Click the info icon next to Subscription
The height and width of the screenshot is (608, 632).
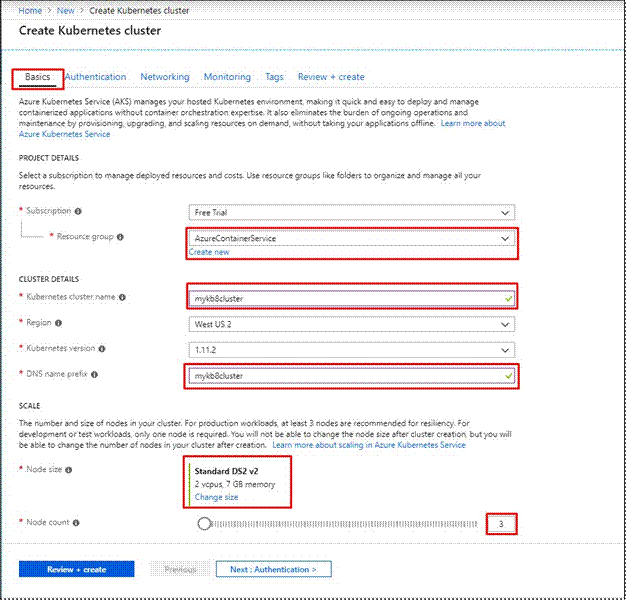[x=78, y=211]
